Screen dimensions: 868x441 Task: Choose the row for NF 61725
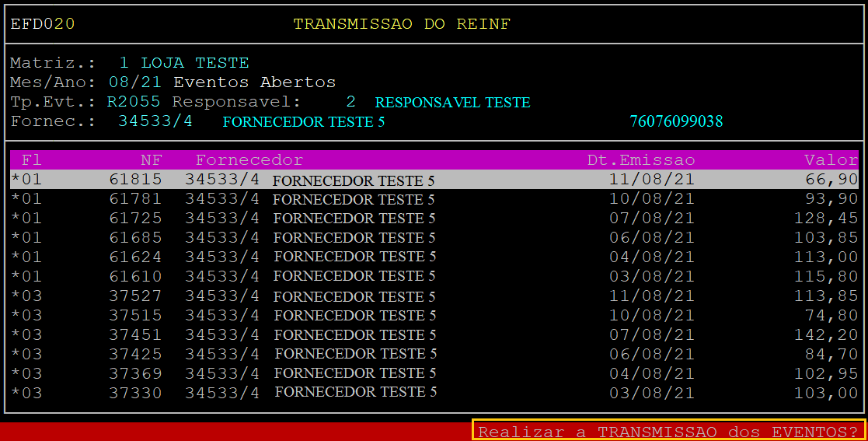point(434,218)
